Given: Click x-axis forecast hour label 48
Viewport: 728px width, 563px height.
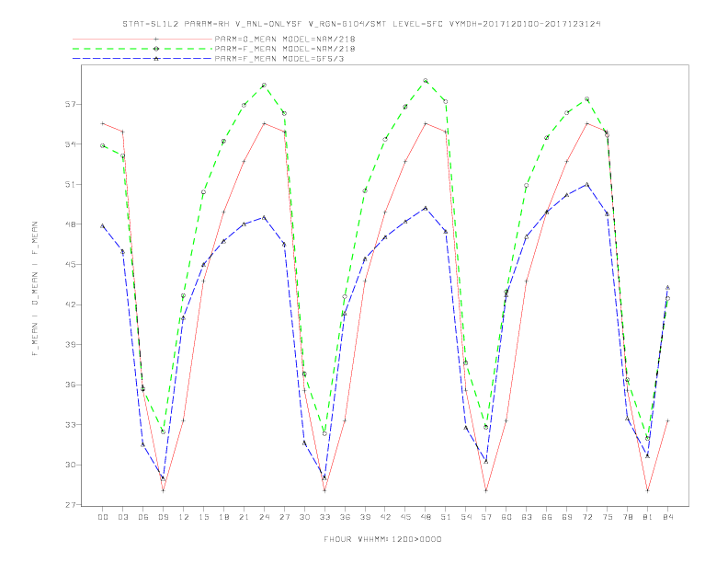Looking at the screenshot, I should pyautogui.click(x=426, y=517).
